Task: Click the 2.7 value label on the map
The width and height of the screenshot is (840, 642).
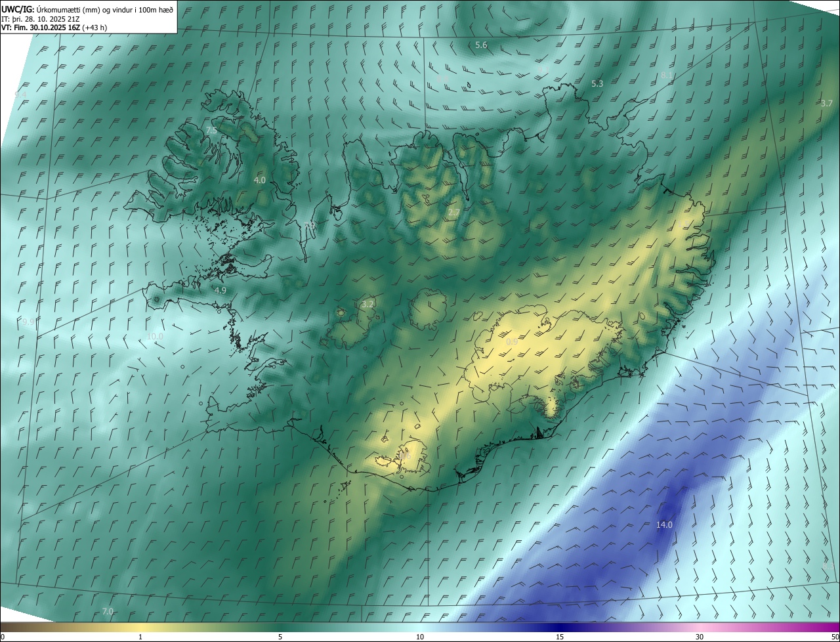Action: (453, 213)
